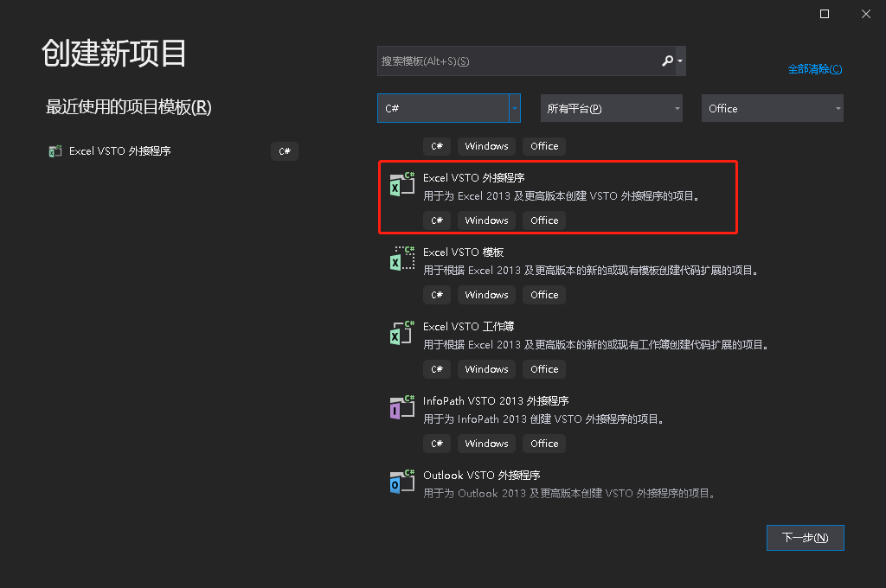
Task: Click the Excel VSTO 模板 template icon
Action: coord(401,259)
